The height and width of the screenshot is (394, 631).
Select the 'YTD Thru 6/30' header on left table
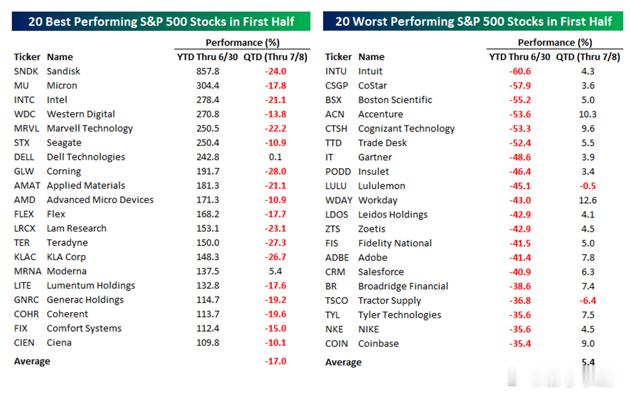[207, 57]
